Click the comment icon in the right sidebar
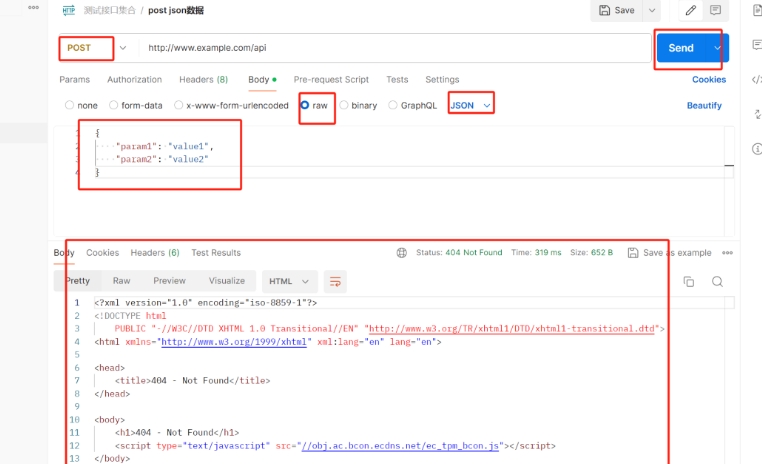This screenshot has height=464, width=762. pos(757,45)
